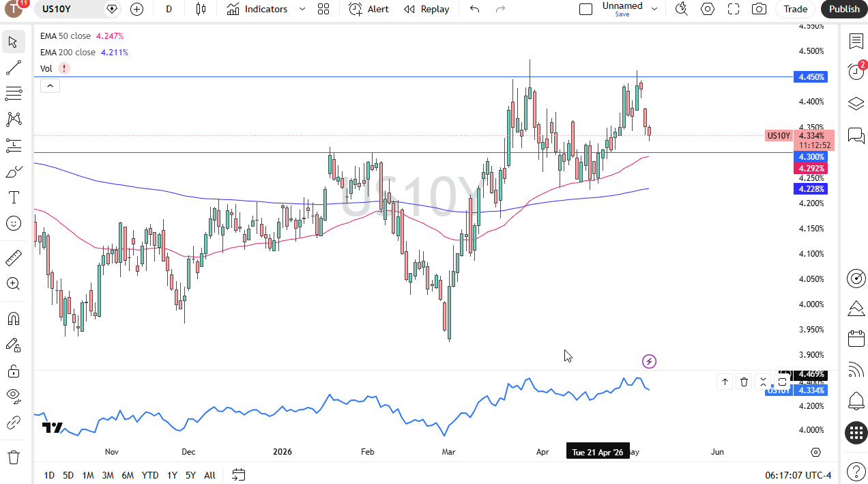Open the candlestick chart style selector
The height and width of the screenshot is (484, 868).
point(201,9)
